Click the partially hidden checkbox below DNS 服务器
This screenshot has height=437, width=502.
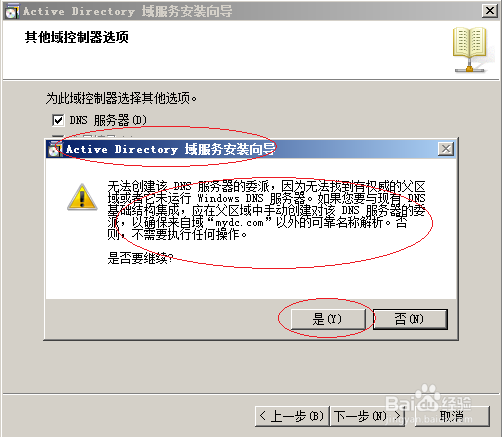point(58,136)
